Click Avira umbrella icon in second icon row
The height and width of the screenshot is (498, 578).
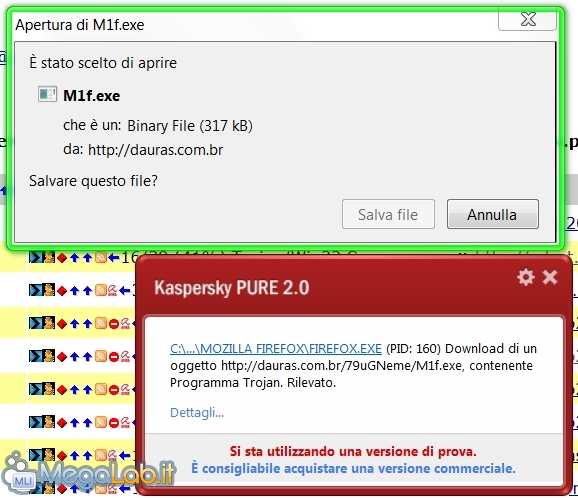click(x=112, y=290)
